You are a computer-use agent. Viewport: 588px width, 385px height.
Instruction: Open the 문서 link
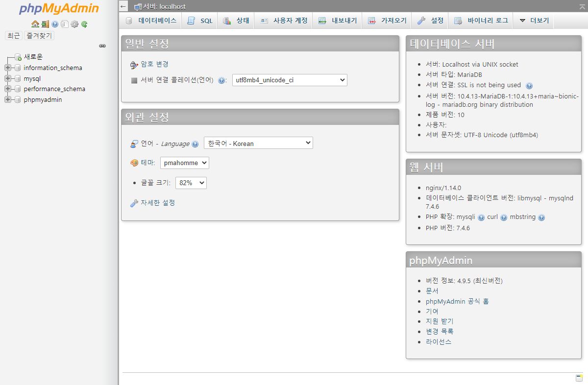click(x=432, y=291)
